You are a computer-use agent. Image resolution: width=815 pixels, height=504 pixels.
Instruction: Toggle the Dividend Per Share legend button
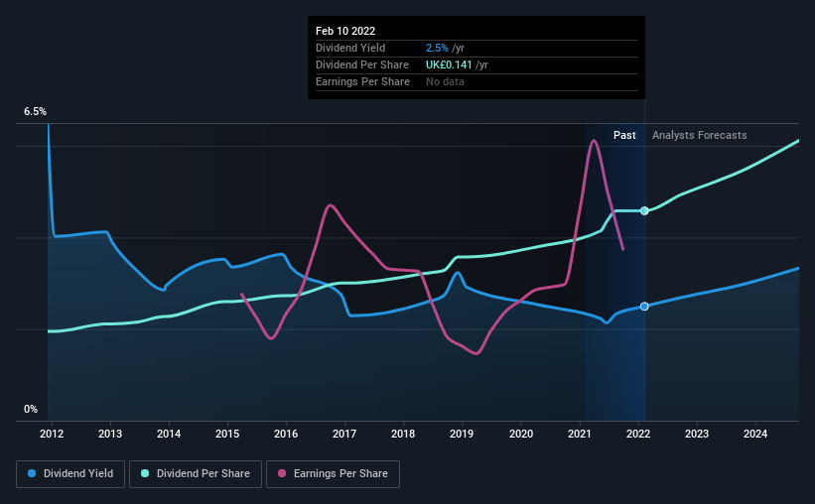point(196,474)
